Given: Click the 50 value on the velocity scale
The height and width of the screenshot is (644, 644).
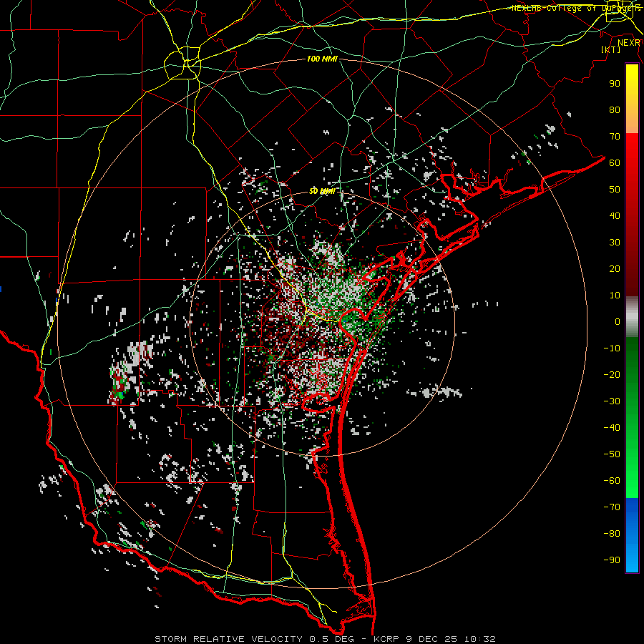Looking at the screenshot, I should click(x=615, y=190).
